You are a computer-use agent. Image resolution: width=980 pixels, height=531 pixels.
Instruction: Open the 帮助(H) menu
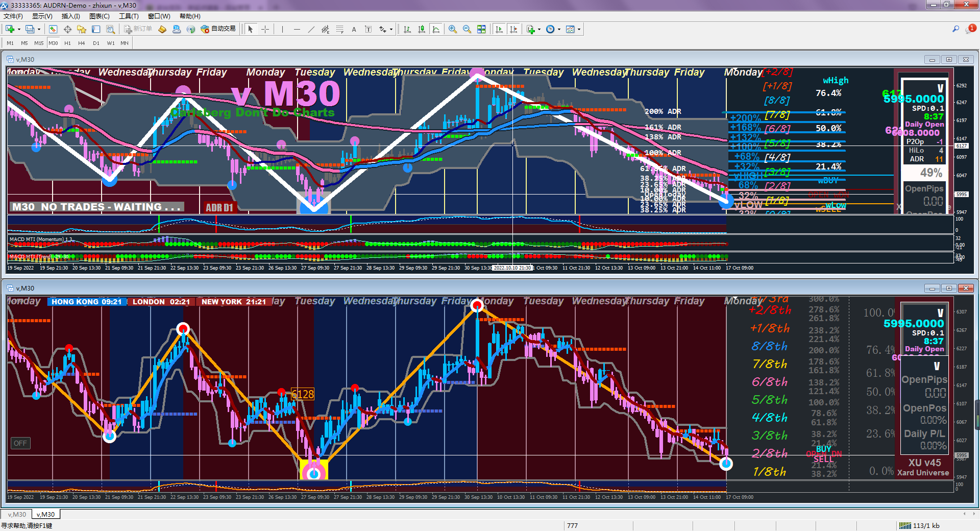190,16
